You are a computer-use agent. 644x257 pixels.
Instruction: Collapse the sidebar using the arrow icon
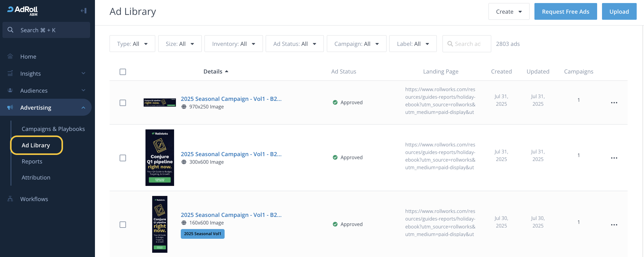click(x=83, y=11)
